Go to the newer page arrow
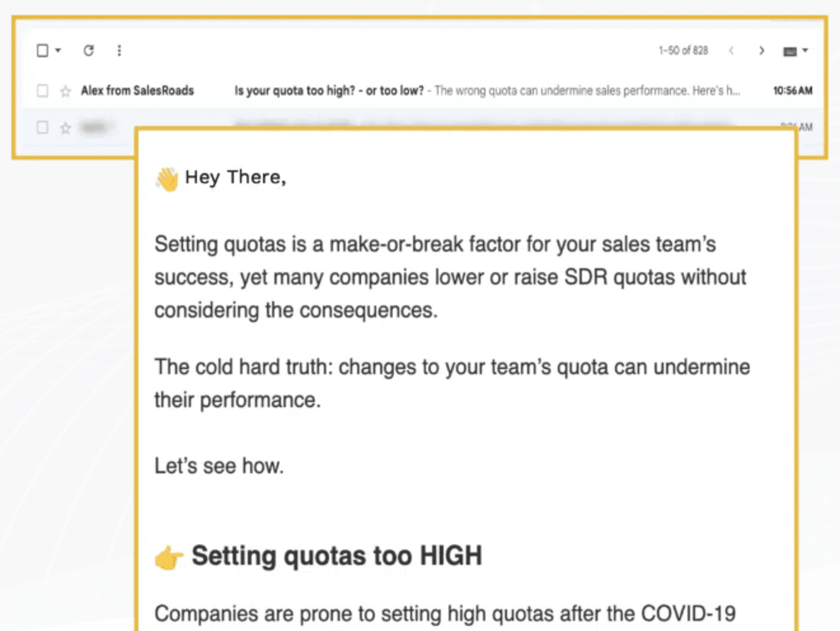This screenshot has width=840, height=631. pyautogui.click(x=731, y=51)
